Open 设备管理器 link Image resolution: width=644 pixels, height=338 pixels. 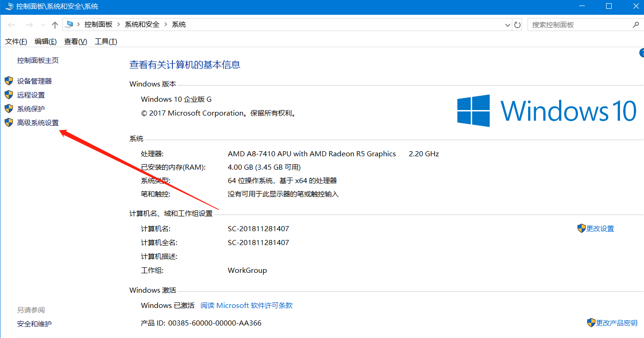click(x=35, y=81)
